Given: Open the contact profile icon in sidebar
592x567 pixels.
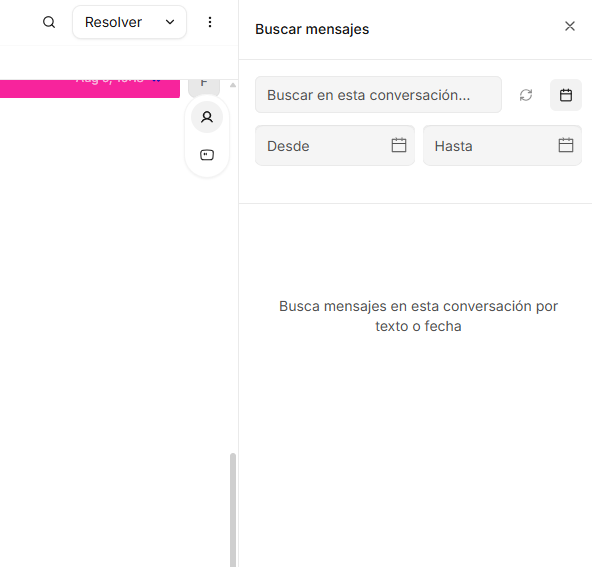Looking at the screenshot, I should 207,117.
